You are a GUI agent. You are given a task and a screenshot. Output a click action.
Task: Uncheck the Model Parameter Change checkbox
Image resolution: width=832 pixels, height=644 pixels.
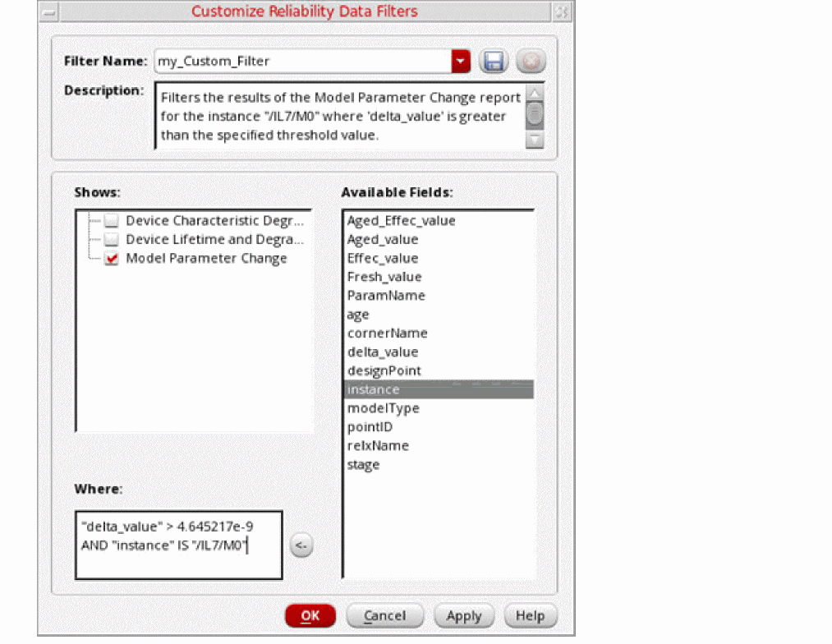(x=112, y=259)
